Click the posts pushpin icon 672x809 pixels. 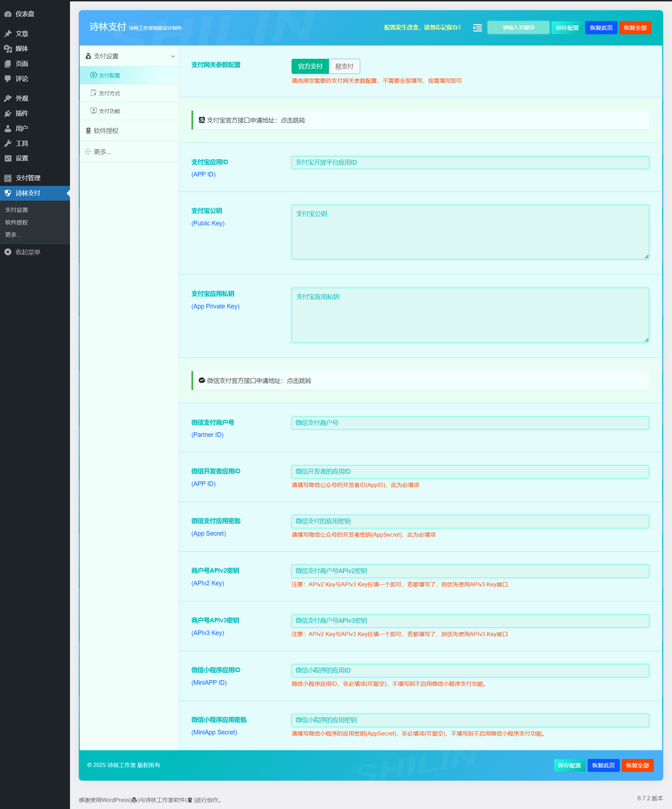(8, 34)
